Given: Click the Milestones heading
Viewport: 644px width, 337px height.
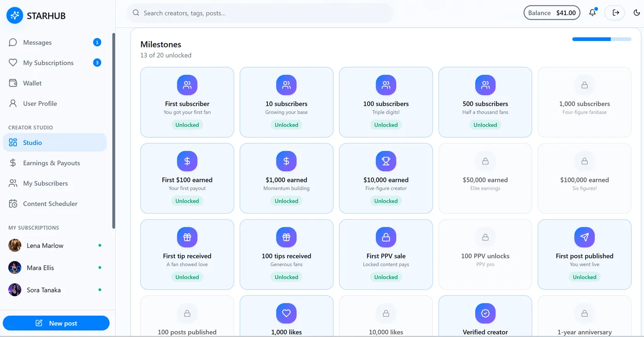Looking at the screenshot, I should coord(161,44).
